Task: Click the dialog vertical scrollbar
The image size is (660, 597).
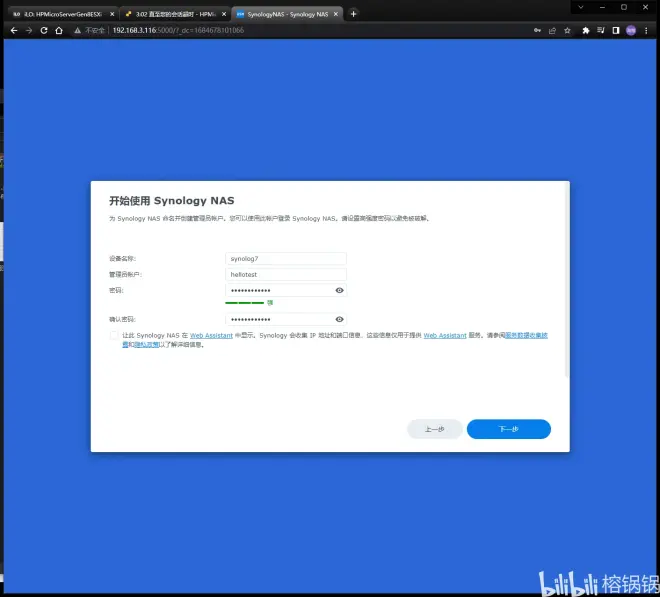Action: point(567,280)
